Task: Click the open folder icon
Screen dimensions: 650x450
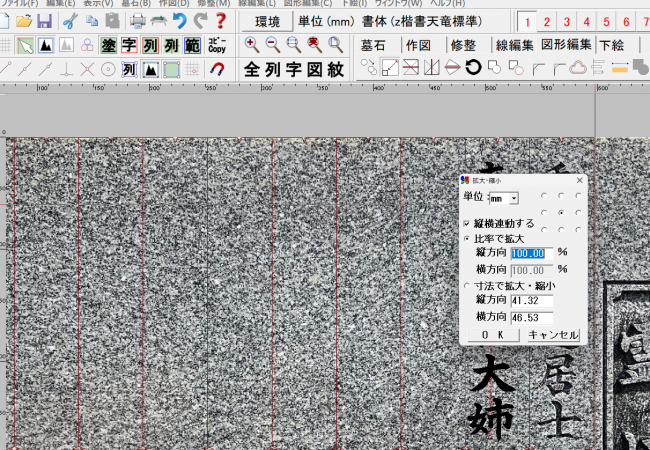Action: tap(25, 21)
